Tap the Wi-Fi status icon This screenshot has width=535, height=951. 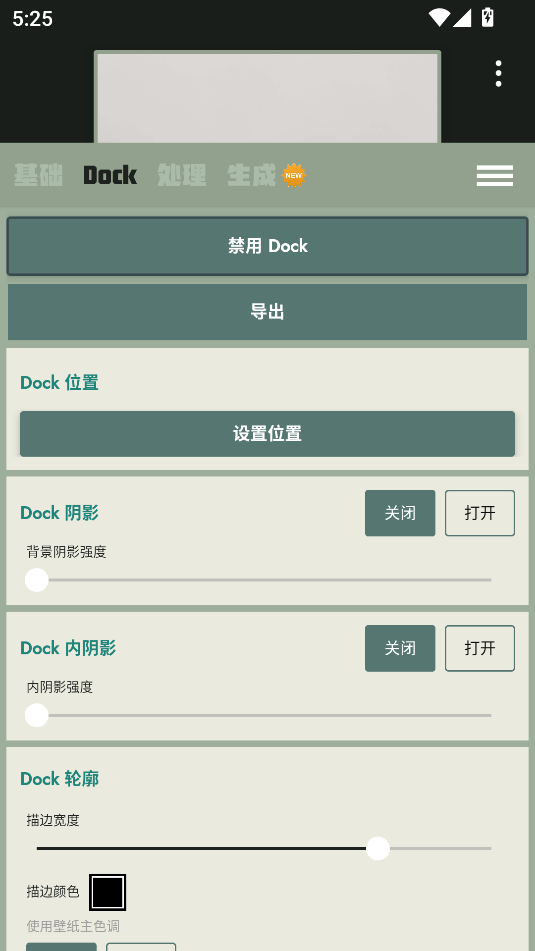439,18
